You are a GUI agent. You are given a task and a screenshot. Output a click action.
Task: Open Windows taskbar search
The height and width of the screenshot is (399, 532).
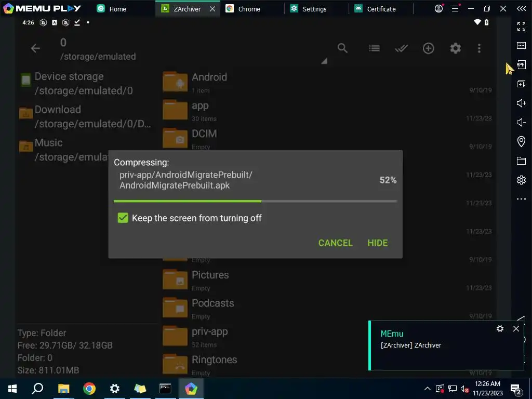click(x=37, y=389)
